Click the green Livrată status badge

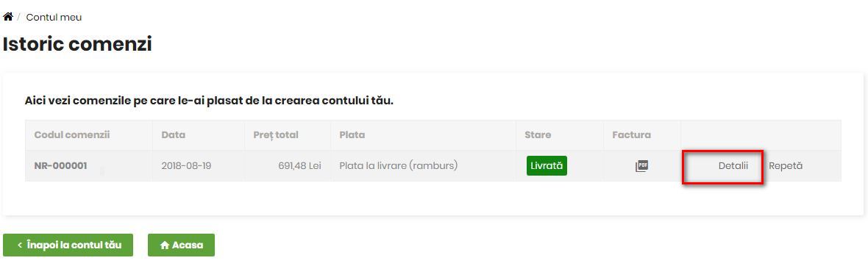pos(547,165)
